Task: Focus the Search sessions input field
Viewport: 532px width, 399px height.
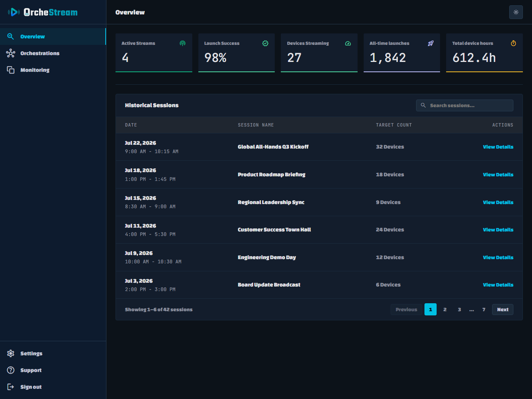Action: point(465,105)
